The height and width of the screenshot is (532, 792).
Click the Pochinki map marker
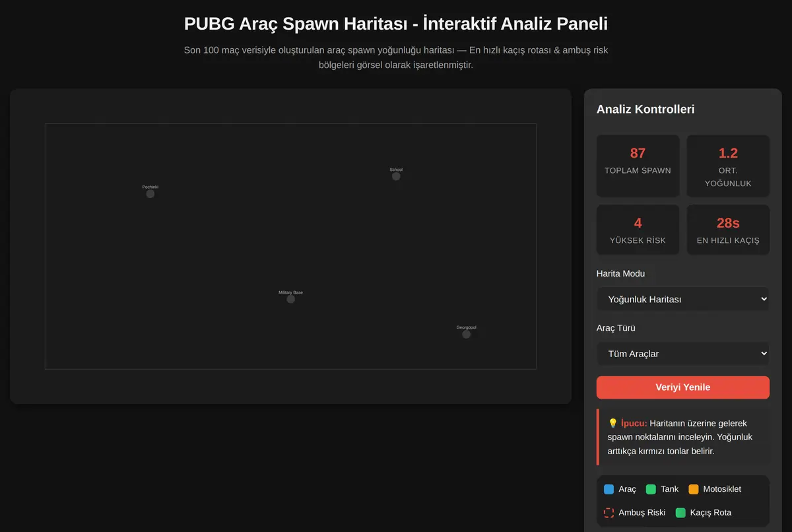150,194
